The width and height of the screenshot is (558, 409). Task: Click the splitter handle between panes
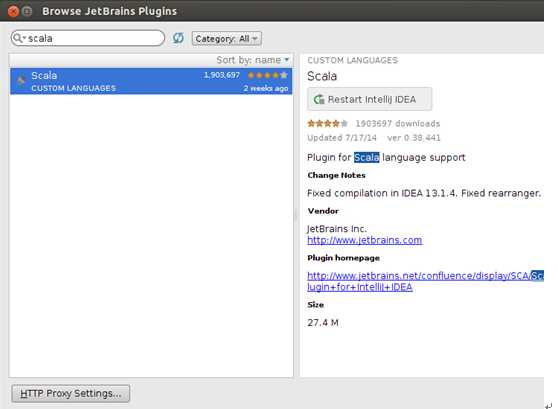pos(296,215)
